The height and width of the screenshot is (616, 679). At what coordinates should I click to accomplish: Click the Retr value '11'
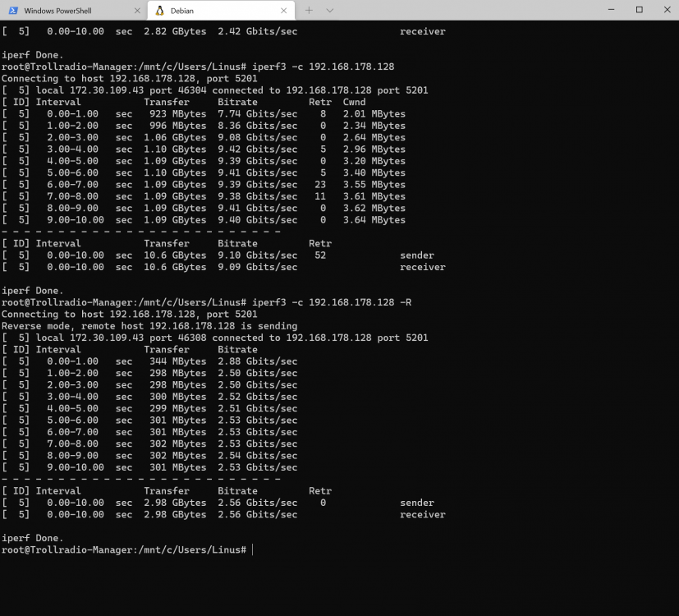[x=320, y=196]
